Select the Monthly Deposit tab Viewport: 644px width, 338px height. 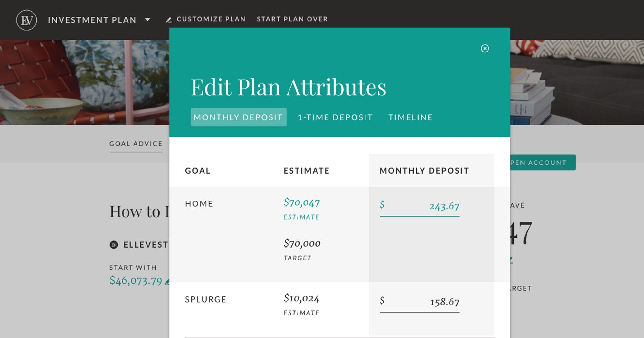pos(238,117)
